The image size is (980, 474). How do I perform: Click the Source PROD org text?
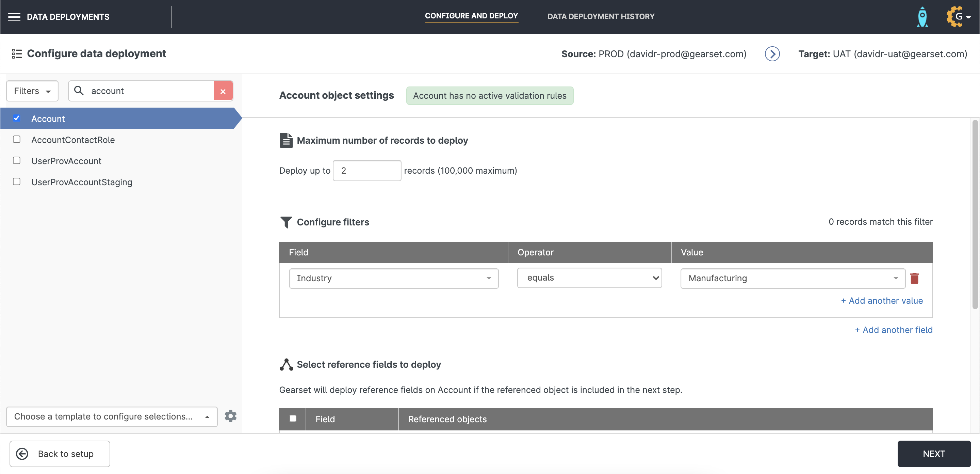pos(654,54)
